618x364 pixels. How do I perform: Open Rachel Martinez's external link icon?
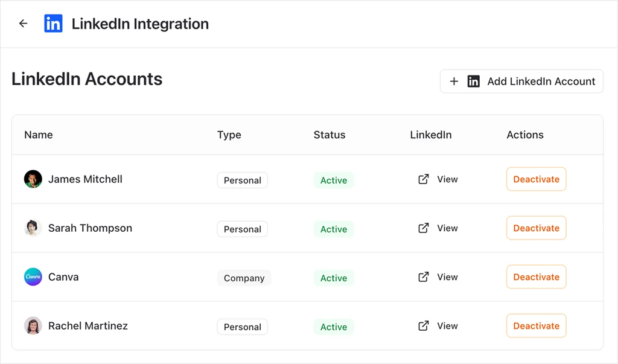424,325
